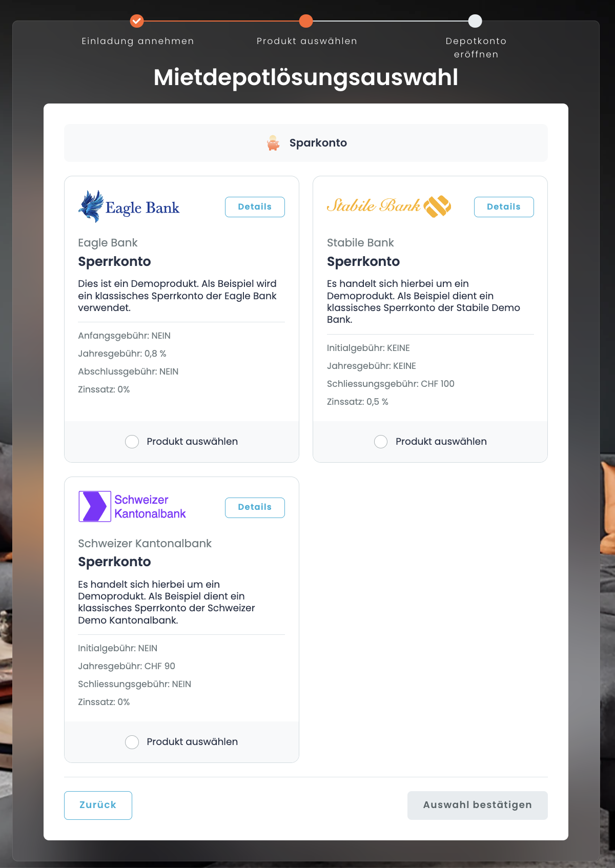Click the Eagle Bank Sperrkonto title
Viewport: 615px width, 868px height.
114,261
